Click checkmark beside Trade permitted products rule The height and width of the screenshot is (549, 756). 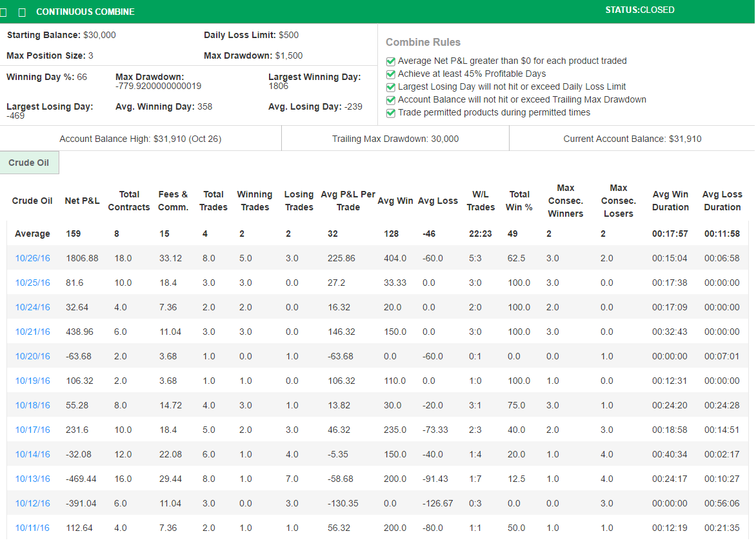pyautogui.click(x=390, y=112)
